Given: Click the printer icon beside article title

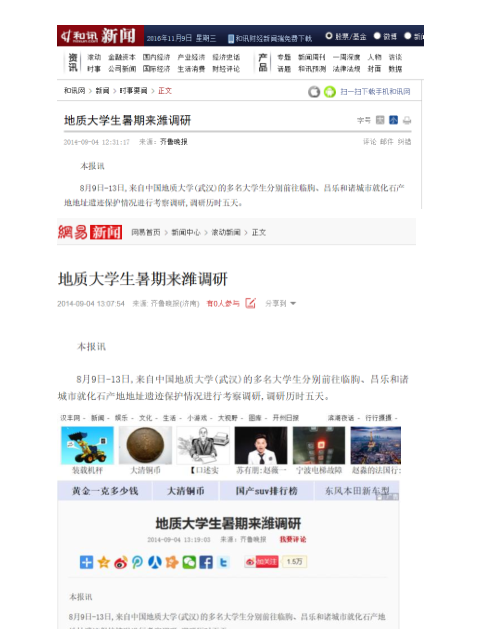Looking at the screenshot, I should point(407,120).
